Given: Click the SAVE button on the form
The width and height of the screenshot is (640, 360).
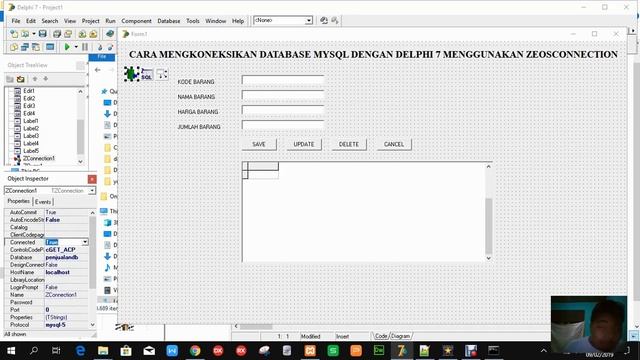Looking at the screenshot, I should 259,144.
